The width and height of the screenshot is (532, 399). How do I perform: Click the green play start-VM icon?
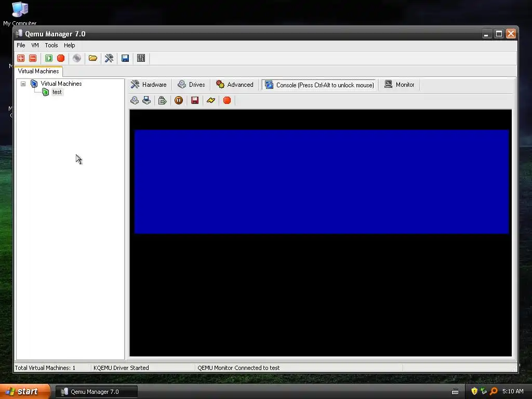49,58
